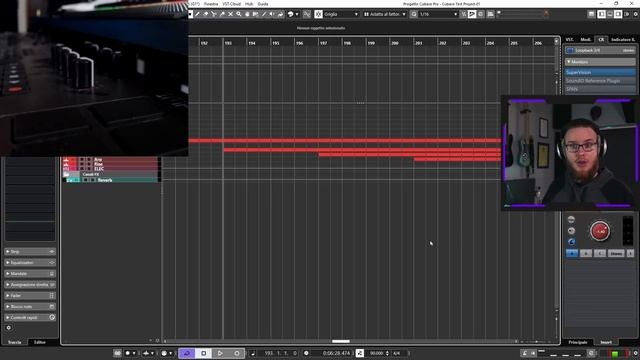Select the Glue tool in the toolbar
The width and height of the screenshot is (640, 360).
coord(222,14)
